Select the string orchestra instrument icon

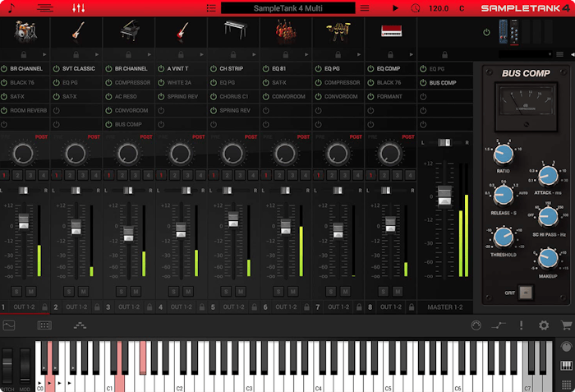pos(286,30)
